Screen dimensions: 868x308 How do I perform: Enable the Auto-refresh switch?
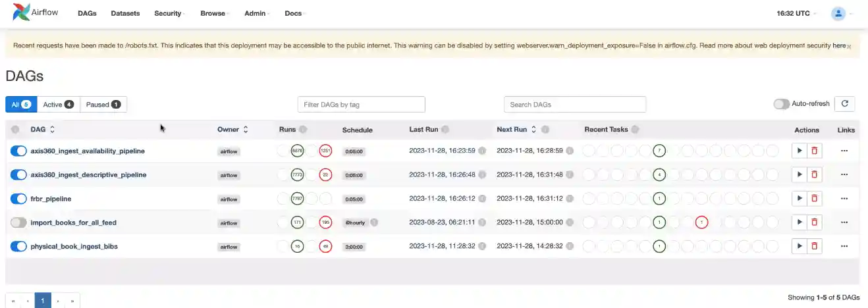781,104
